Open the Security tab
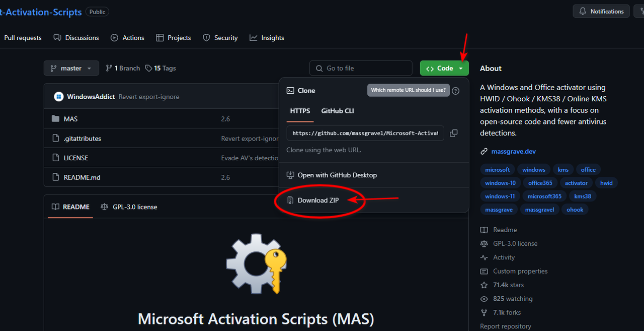Image resolution: width=644 pixels, height=331 pixels. (x=220, y=38)
